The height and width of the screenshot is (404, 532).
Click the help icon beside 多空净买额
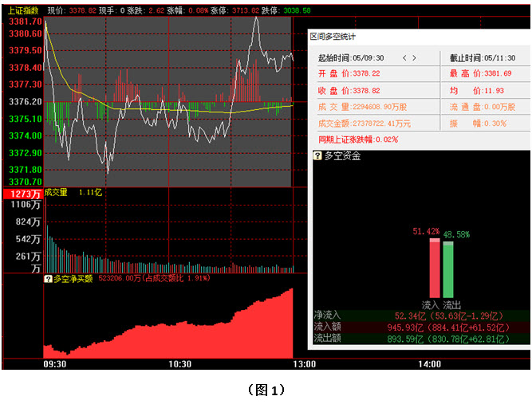point(48,279)
